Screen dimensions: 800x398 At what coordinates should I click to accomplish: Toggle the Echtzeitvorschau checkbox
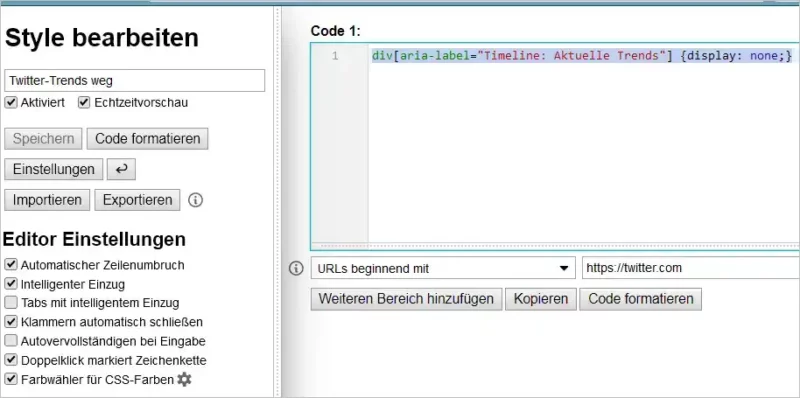(x=84, y=103)
